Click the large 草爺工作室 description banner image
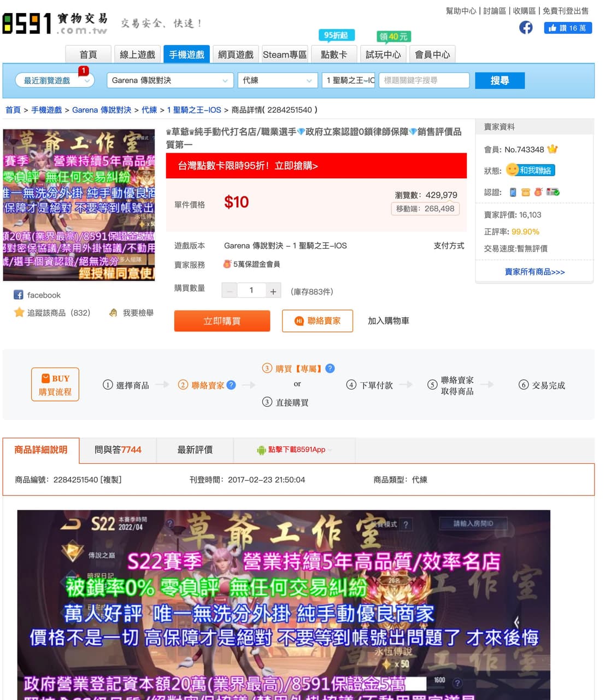Screen dimensions: 605x700 (284, 605)
